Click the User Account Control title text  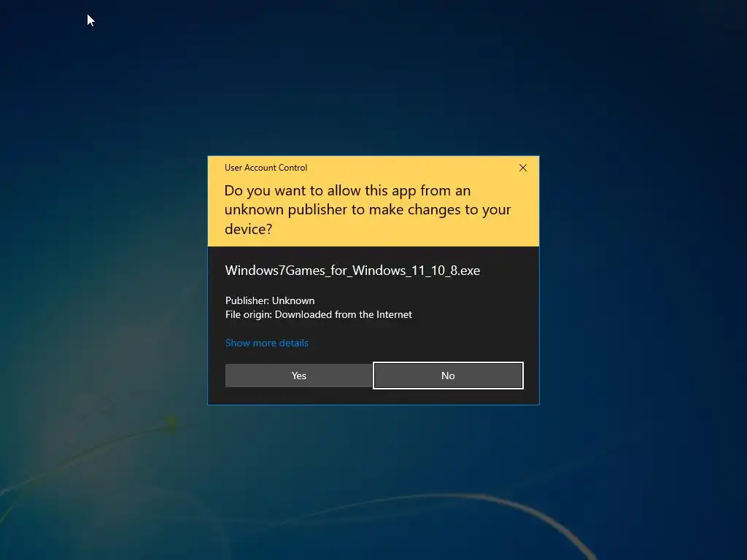(x=266, y=168)
